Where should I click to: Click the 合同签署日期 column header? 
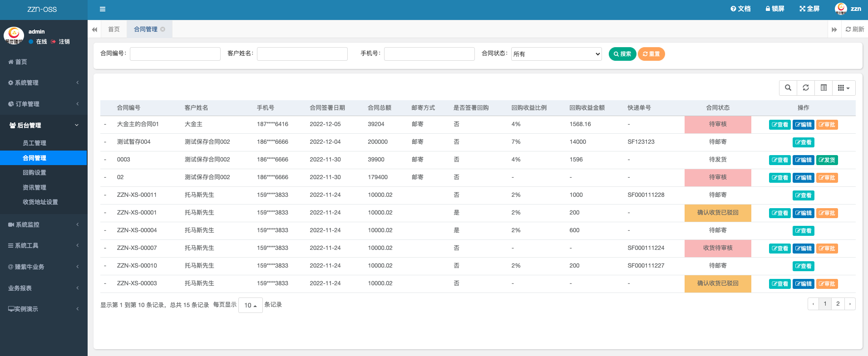pos(327,107)
